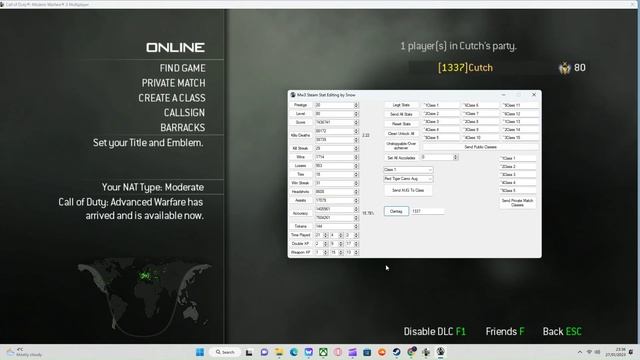640x360 pixels.
Task: Adjust the Prestige value stepper
Action: tap(356, 105)
